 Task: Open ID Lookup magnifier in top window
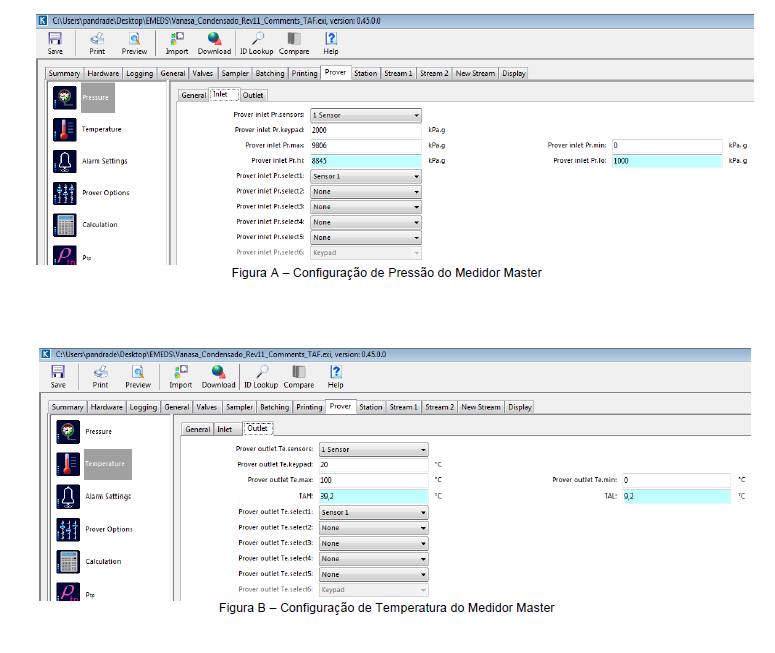click(257, 39)
